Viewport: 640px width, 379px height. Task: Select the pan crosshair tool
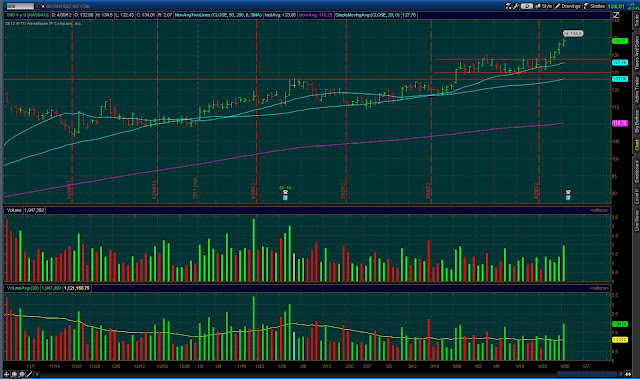click(x=7, y=374)
